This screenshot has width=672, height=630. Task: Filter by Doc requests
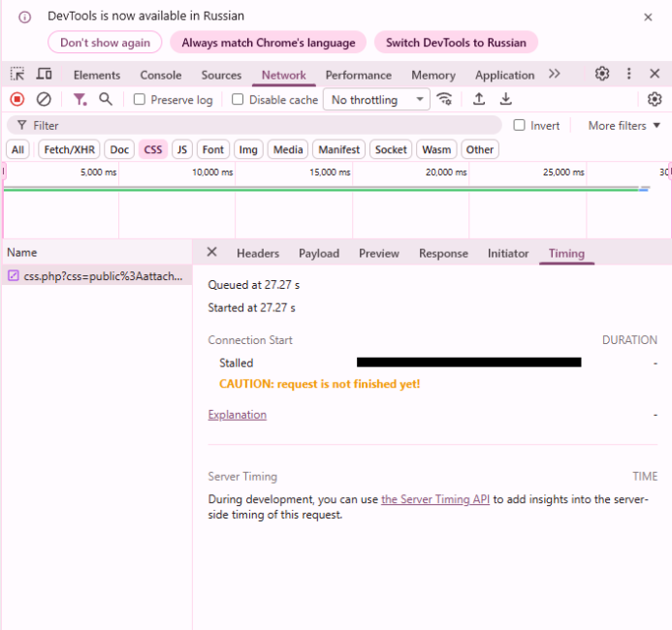click(x=119, y=149)
